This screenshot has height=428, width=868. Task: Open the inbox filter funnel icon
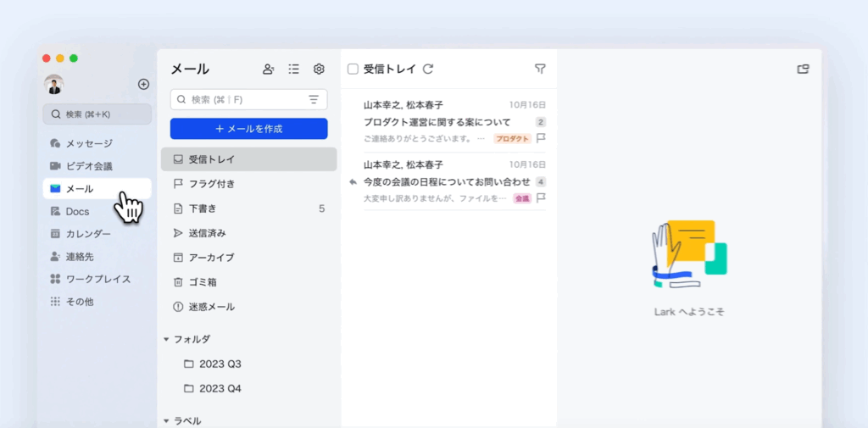[x=540, y=69]
